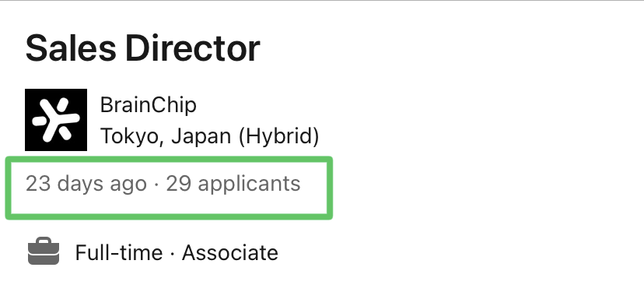Click the BrainChip company logo

56,120
